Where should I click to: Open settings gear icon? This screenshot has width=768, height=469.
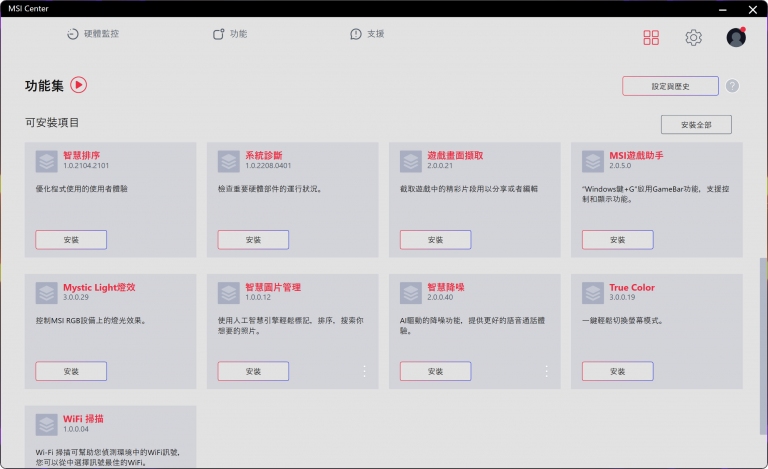tap(693, 37)
